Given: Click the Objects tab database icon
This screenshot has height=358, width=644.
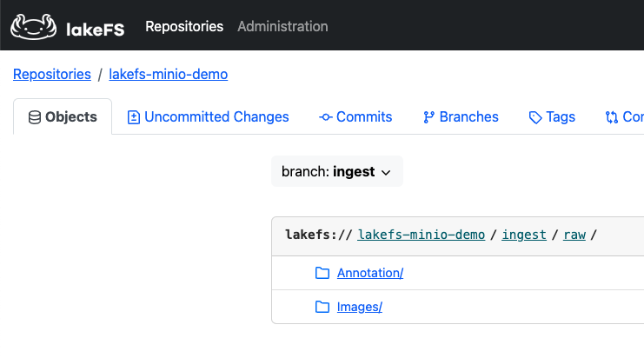Looking at the screenshot, I should 35,117.
